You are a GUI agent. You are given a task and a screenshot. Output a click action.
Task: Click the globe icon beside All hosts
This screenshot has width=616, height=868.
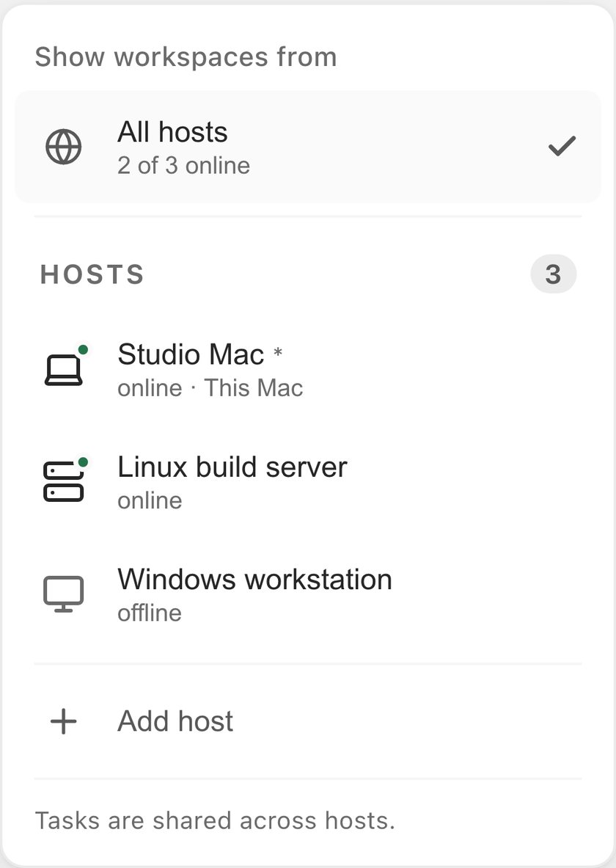coord(63,147)
